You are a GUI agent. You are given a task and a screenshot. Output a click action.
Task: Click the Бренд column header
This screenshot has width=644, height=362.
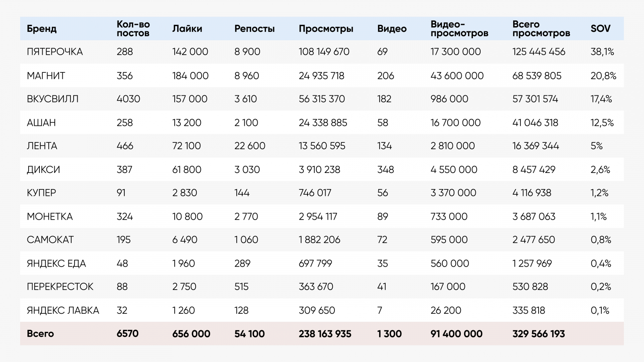pos(41,29)
